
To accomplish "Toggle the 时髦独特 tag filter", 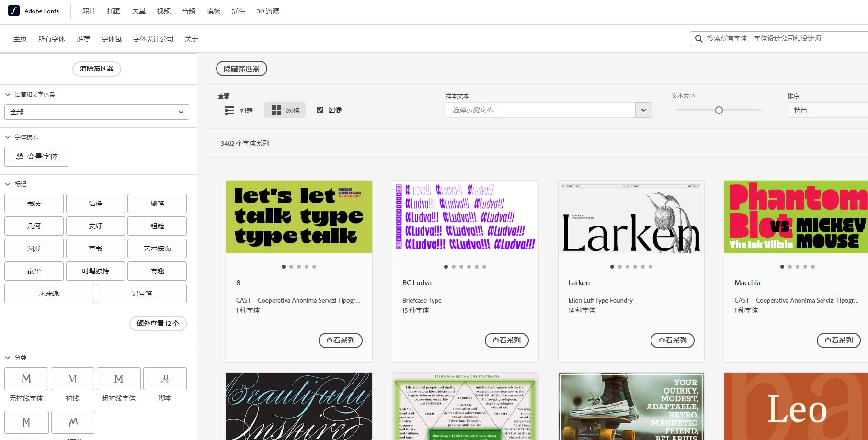I will click(95, 271).
